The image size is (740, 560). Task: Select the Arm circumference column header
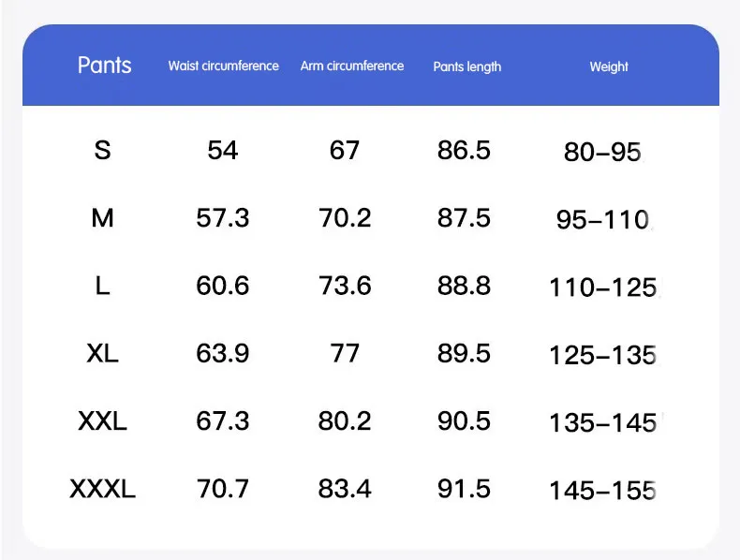[352, 66]
